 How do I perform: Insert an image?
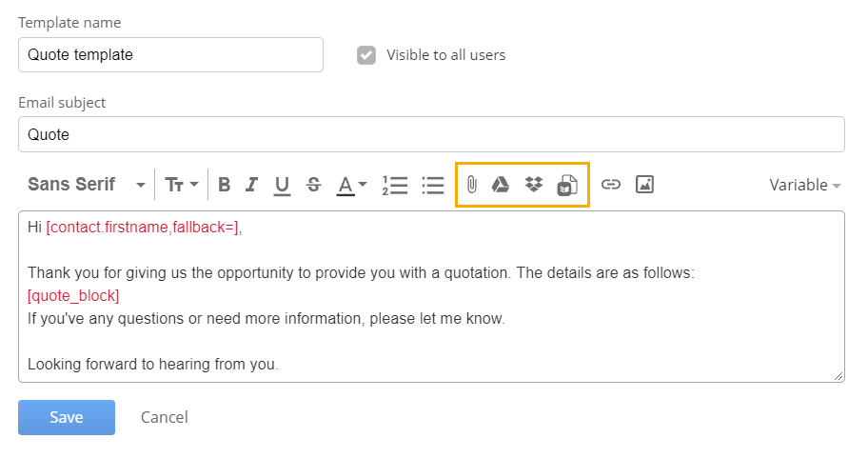pos(645,185)
